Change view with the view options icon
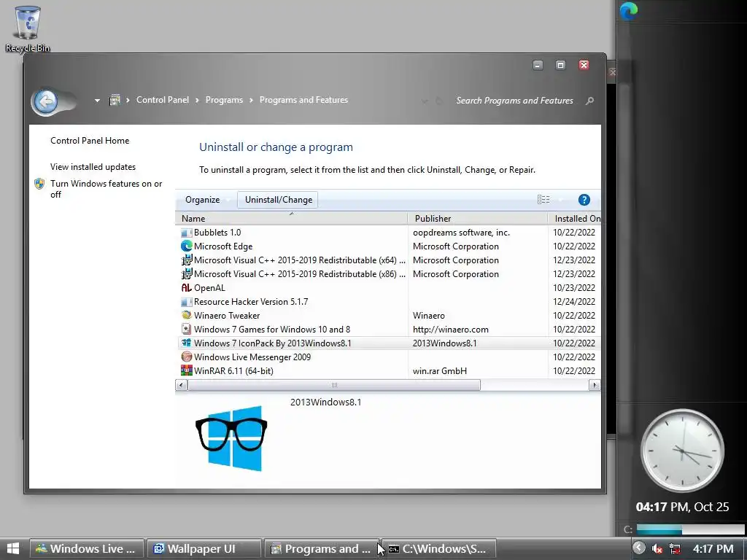Screen dimensions: 747x560 click(543, 200)
